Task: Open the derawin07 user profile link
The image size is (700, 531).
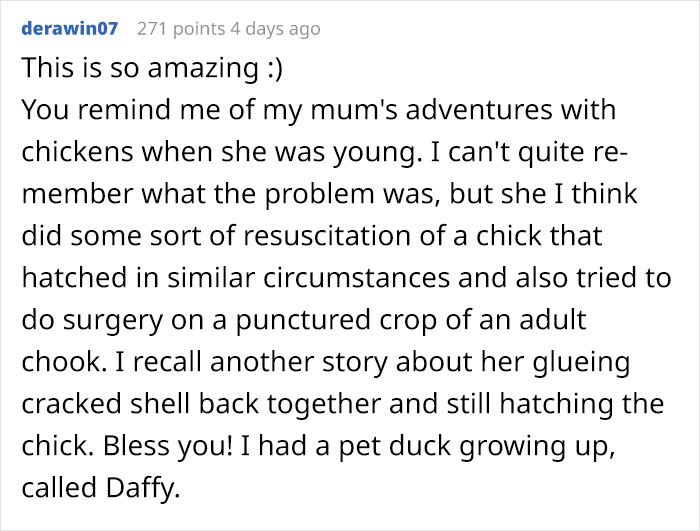Action: (70, 29)
